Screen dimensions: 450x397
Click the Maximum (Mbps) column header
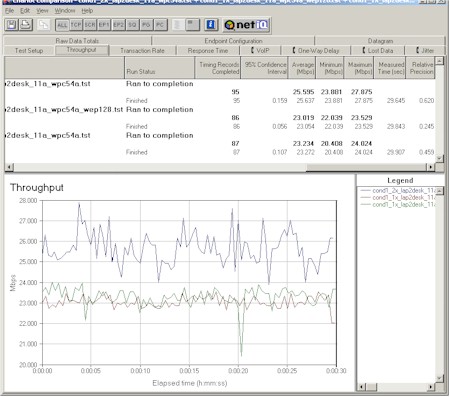point(359,68)
